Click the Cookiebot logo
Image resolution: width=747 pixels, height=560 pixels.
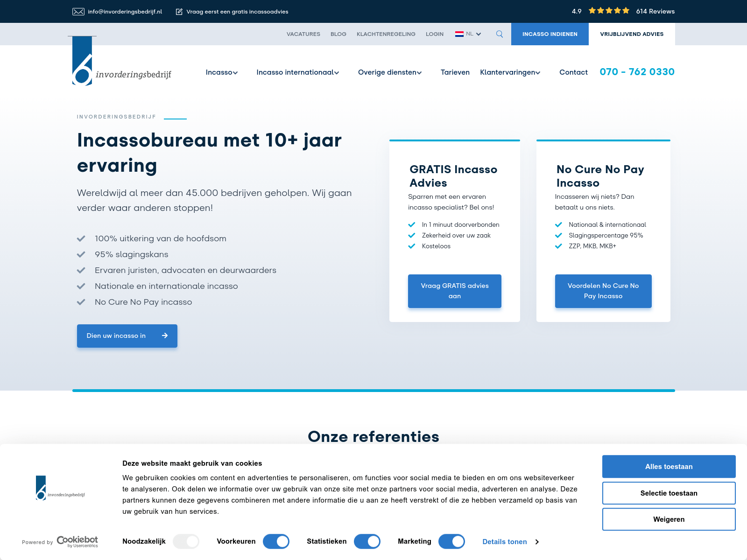[78, 541]
